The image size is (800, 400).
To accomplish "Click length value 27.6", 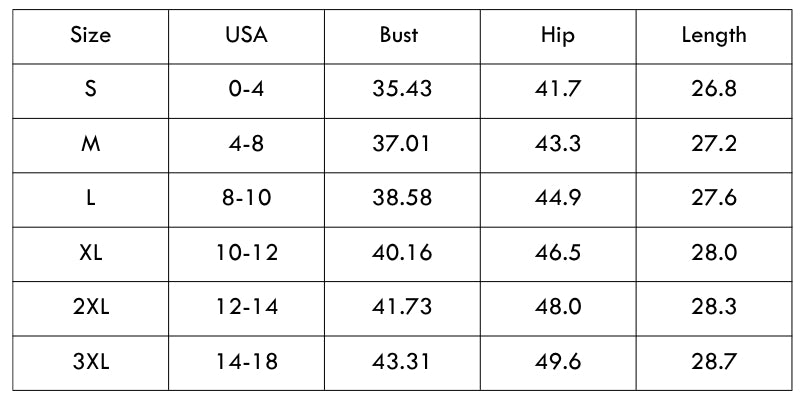I will pyautogui.click(x=714, y=198).
